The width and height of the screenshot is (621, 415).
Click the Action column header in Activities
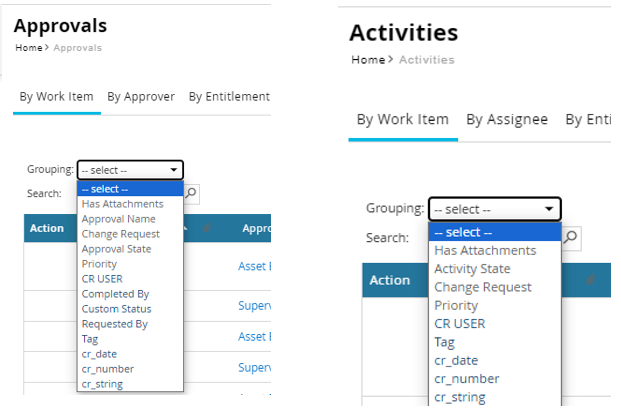pyautogui.click(x=390, y=280)
